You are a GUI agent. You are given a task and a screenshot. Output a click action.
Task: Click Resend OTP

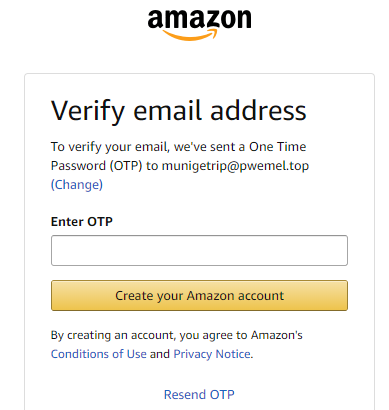click(199, 395)
